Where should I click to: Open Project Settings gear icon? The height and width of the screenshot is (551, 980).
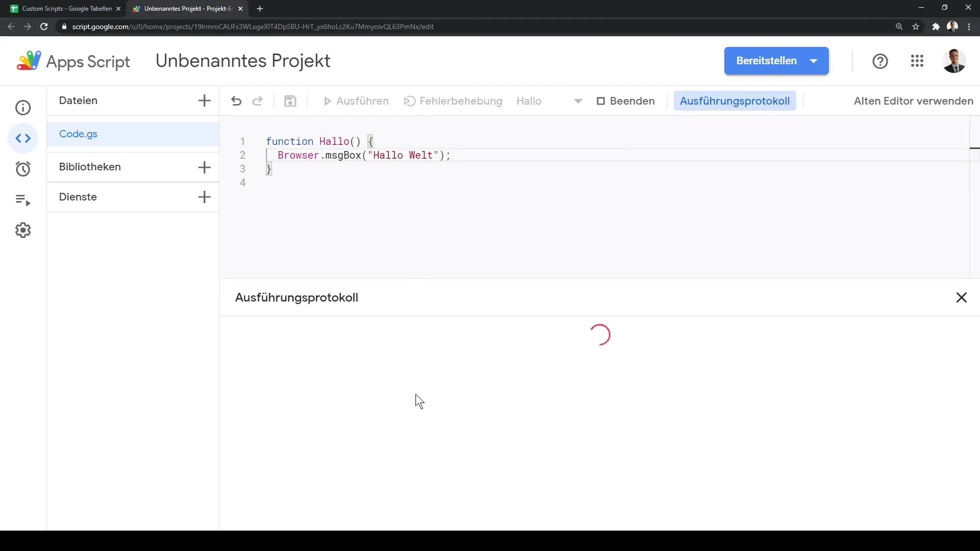23,230
